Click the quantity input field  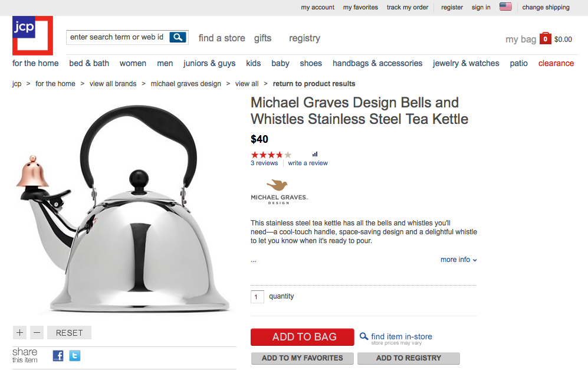257,296
